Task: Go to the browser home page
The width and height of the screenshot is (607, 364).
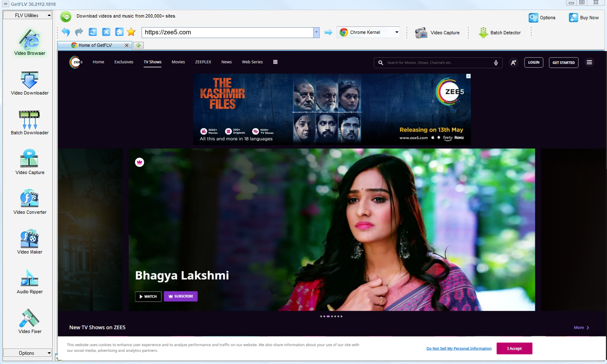Action: (119, 32)
